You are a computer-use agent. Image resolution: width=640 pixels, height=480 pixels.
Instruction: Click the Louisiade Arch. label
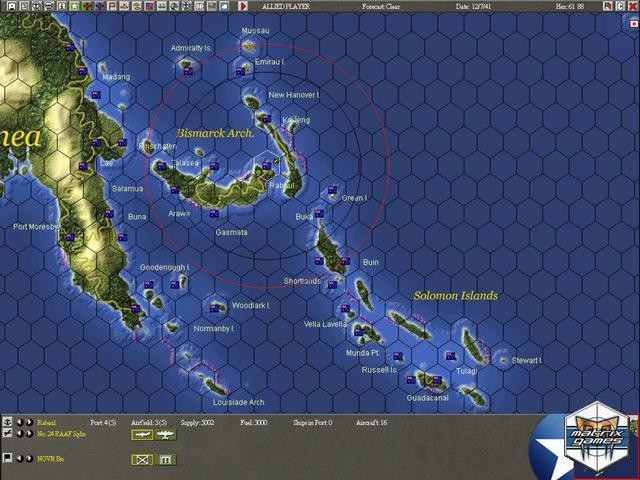pos(239,402)
